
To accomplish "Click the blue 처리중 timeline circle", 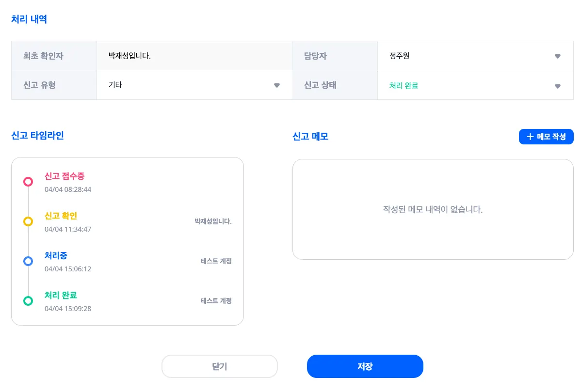I will coord(28,261).
